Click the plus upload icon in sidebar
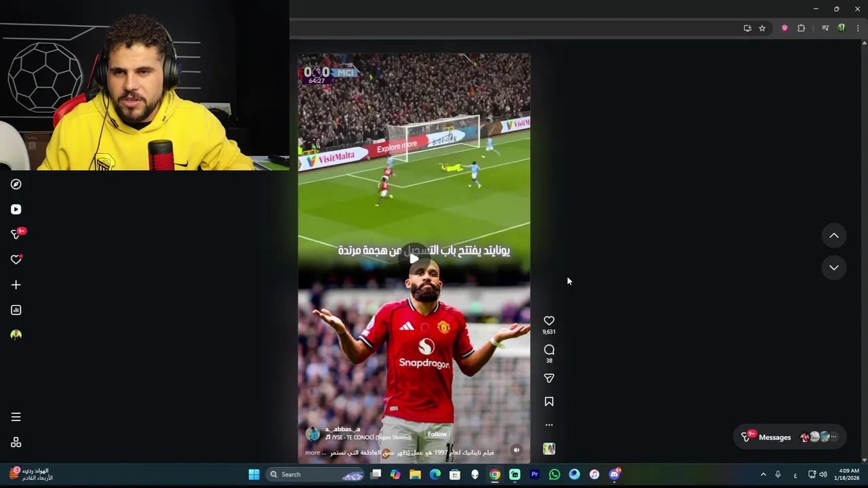Viewport: 868px width, 488px height. click(16, 285)
